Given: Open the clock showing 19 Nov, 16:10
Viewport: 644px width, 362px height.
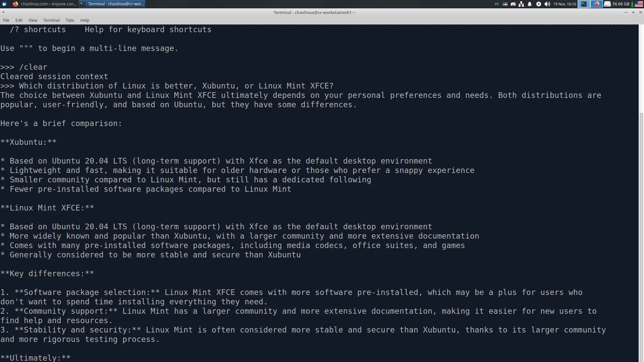Looking at the screenshot, I should (565, 4).
